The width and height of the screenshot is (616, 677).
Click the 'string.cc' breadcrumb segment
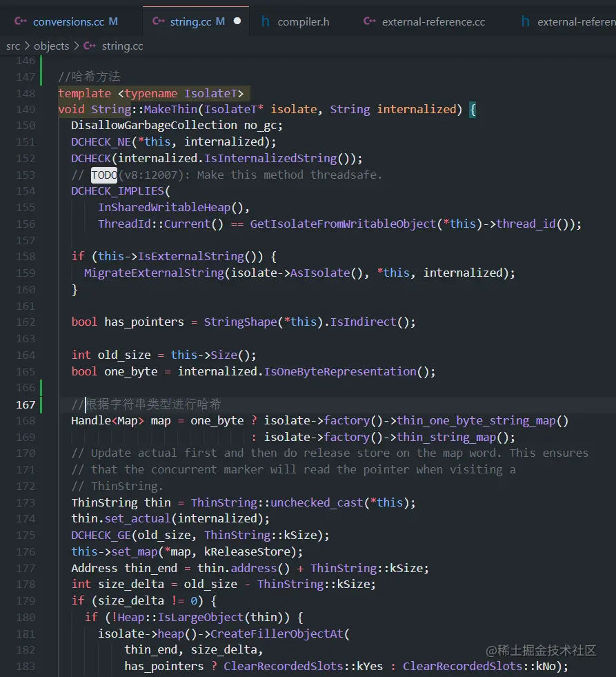pyautogui.click(x=122, y=46)
